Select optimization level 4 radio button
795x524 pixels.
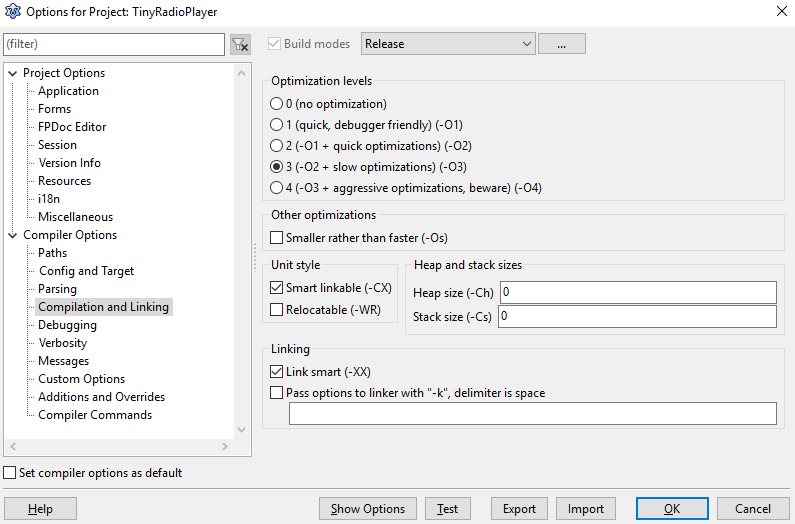(x=276, y=188)
